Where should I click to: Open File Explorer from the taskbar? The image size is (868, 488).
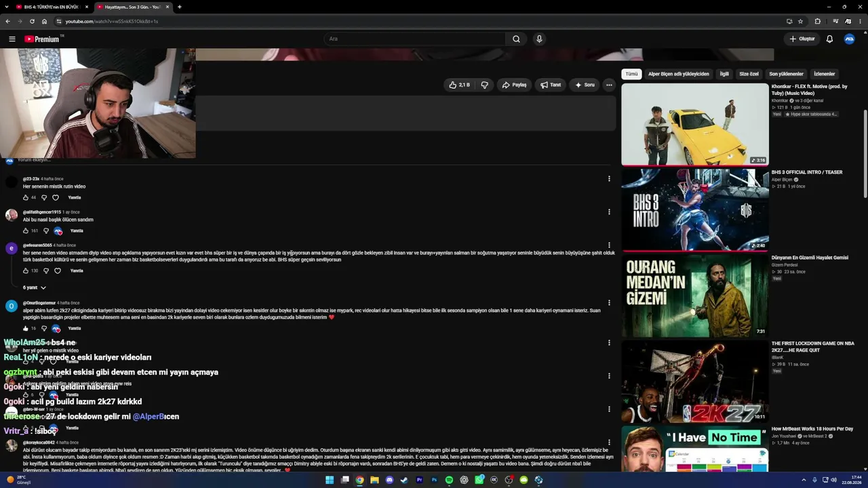374,480
